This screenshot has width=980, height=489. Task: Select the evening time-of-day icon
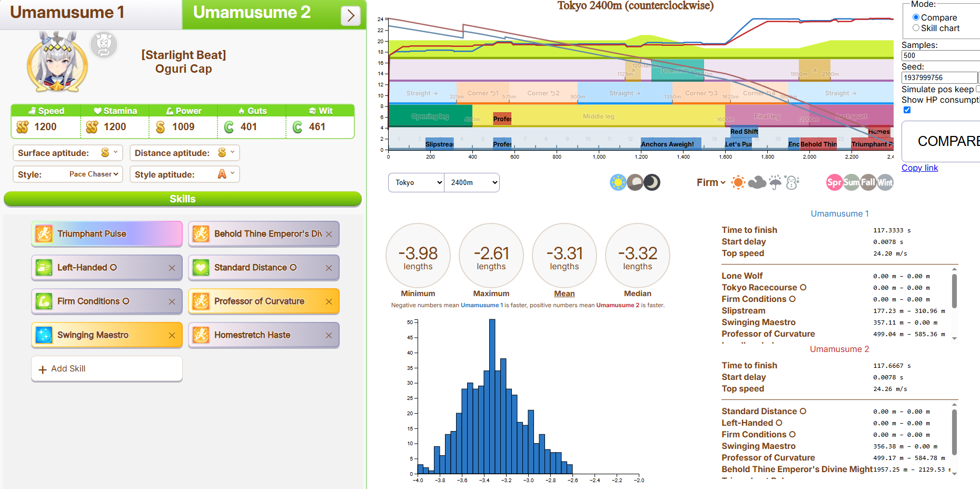point(635,182)
